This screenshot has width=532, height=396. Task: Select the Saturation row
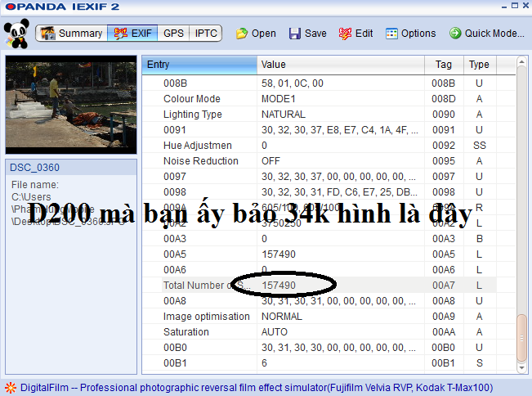(x=329, y=332)
